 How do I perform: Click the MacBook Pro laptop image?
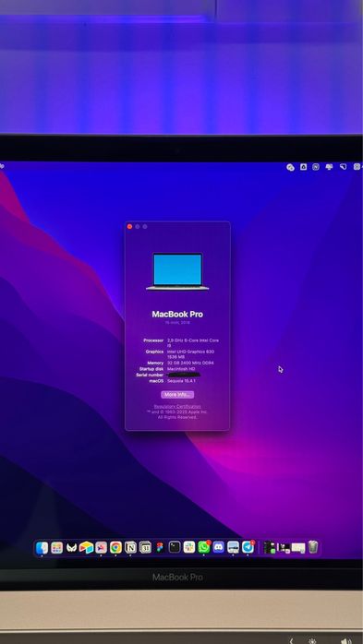[x=177, y=271]
